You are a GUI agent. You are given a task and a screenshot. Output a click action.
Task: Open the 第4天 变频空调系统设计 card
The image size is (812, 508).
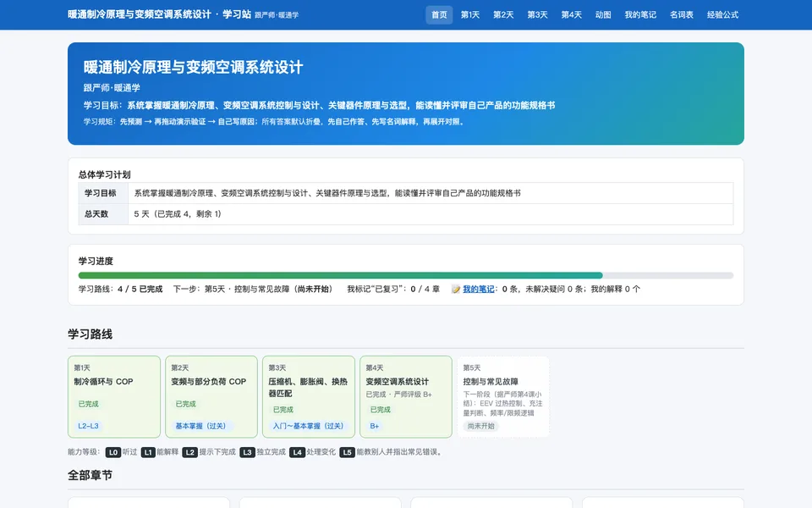coord(406,397)
